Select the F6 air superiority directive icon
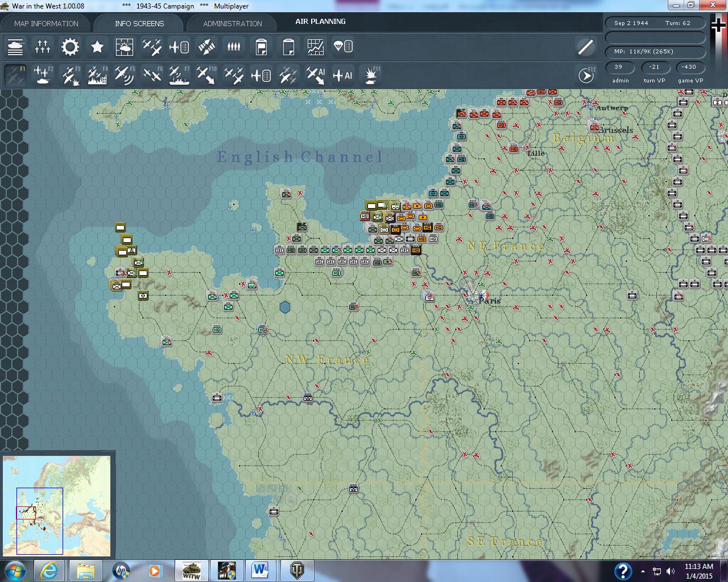Screen dimensions: 728x582 click(152, 75)
